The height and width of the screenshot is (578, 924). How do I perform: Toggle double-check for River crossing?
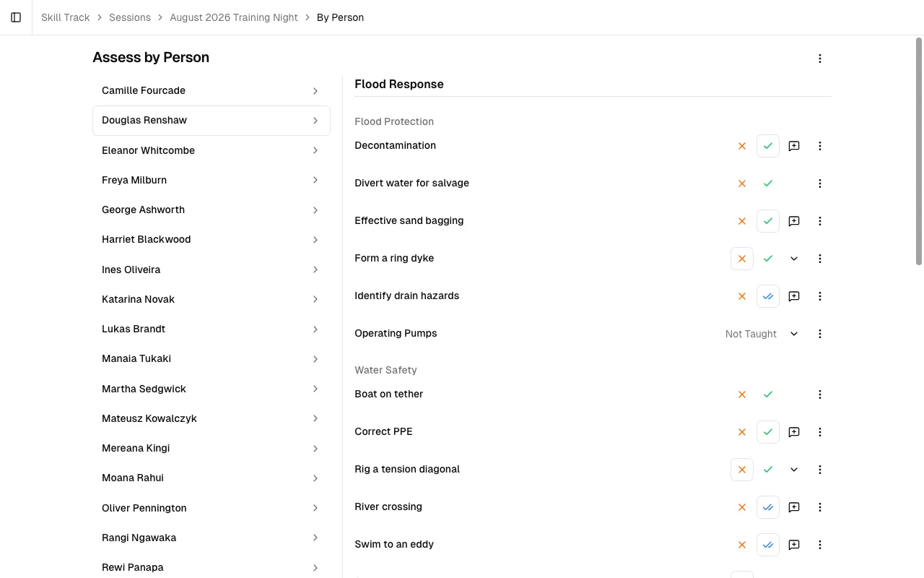click(768, 507)
